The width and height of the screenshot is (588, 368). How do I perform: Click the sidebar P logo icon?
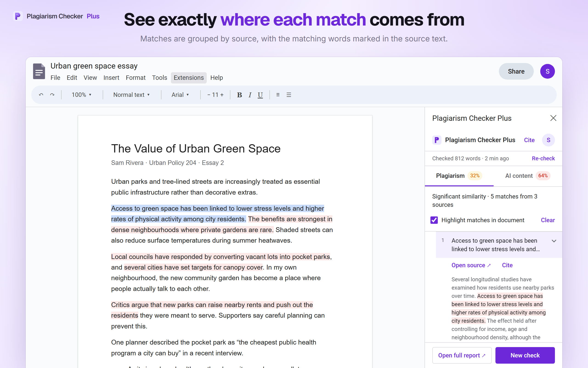[x=437, y=140]
